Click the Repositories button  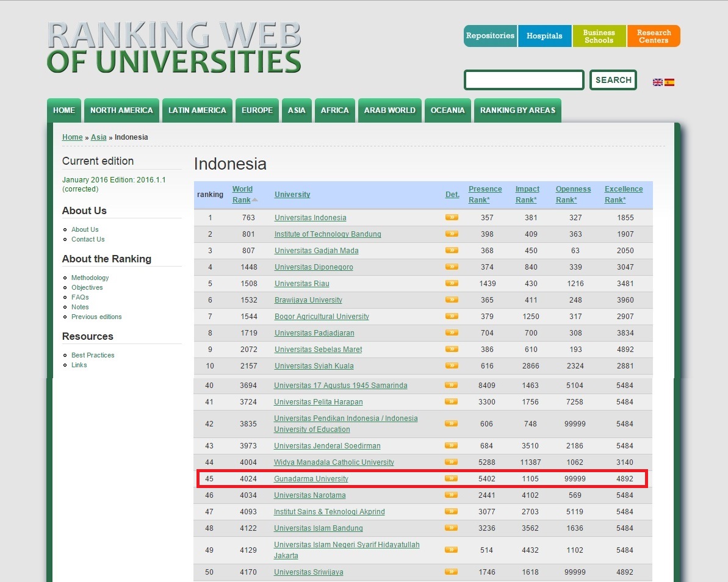490,36
